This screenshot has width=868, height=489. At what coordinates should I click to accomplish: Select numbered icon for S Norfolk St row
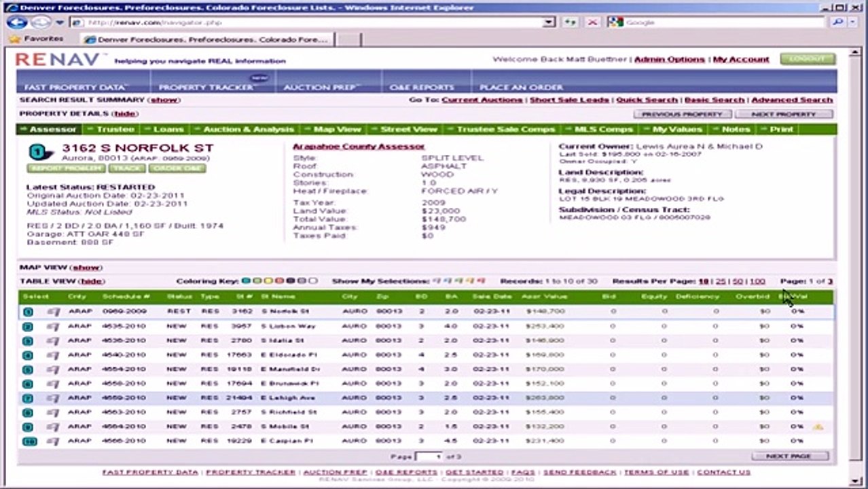point(28,312)
